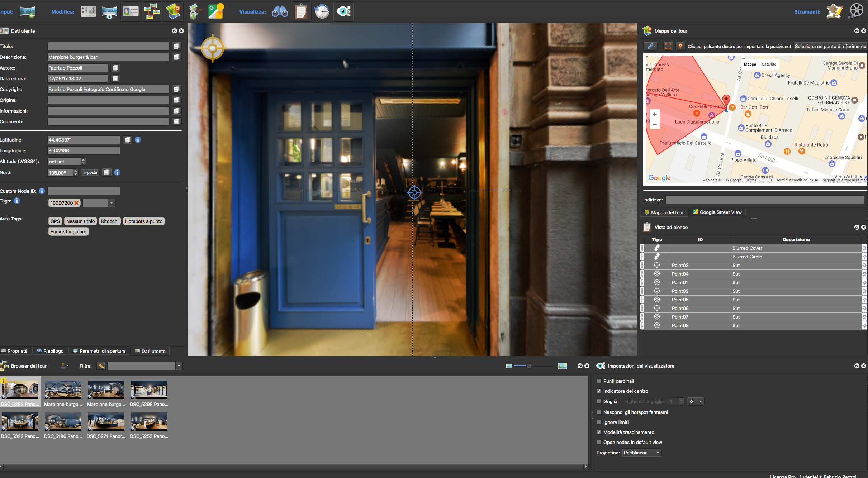
Task: Click the filter pencil icon in Browser del tour
Action: [x=101, y=366]
